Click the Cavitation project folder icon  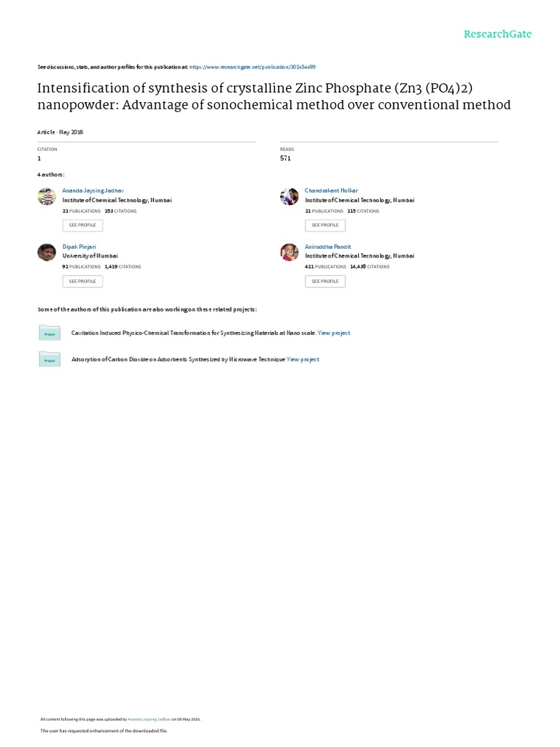click(x=50, y=333)
